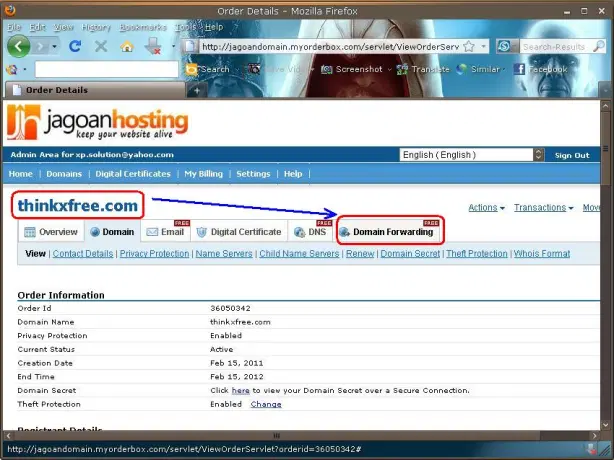This screenshot has height=460, width=614.
Task: Switch to the Email tab
Action: pos(166,232)
